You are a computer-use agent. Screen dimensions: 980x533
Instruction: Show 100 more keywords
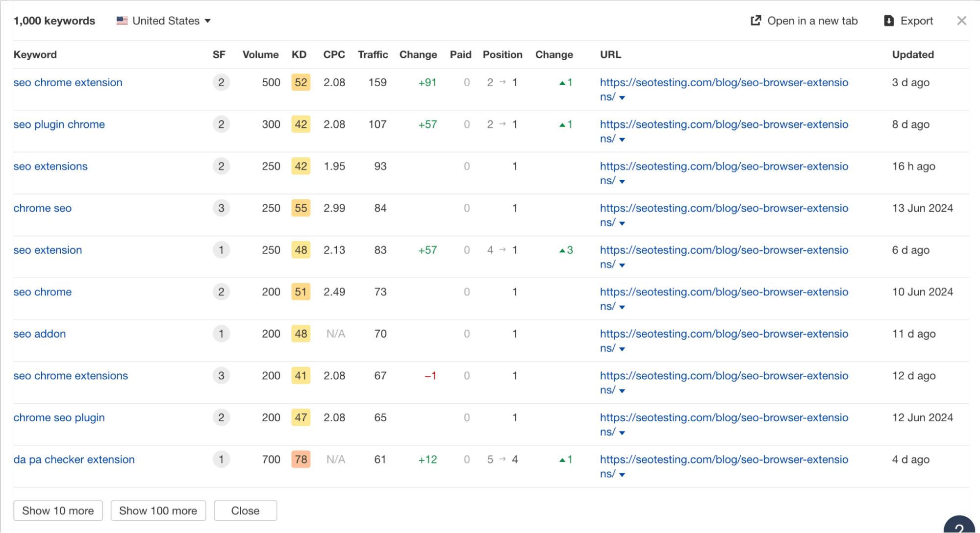click(158, 510)
